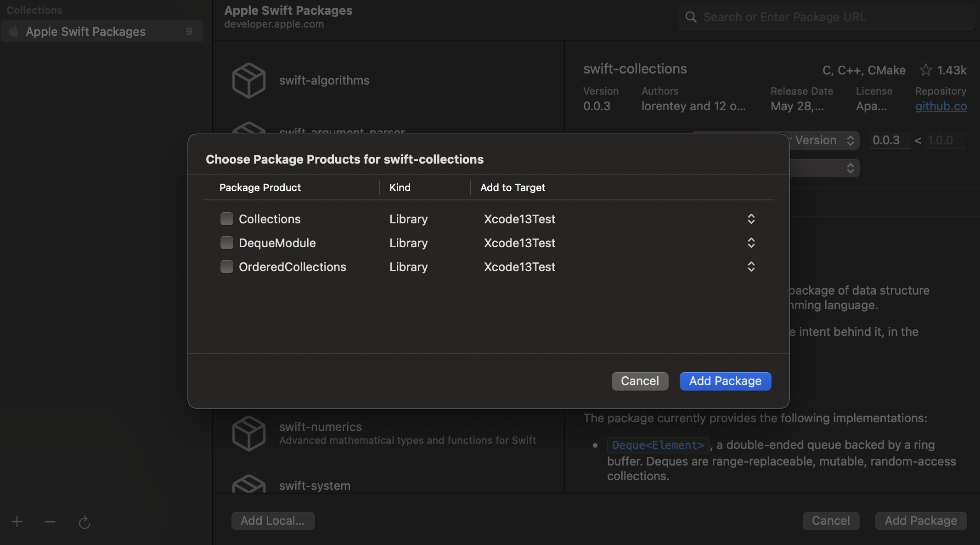Open target dropdown for DequeModule row
This screenshot has width=980, height=545.
point(751,243)
